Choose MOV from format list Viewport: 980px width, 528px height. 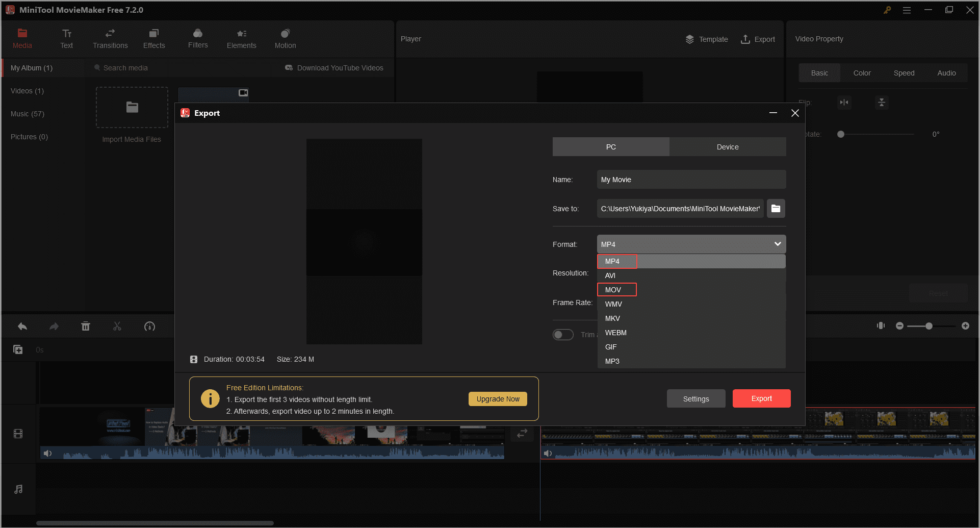691,290
